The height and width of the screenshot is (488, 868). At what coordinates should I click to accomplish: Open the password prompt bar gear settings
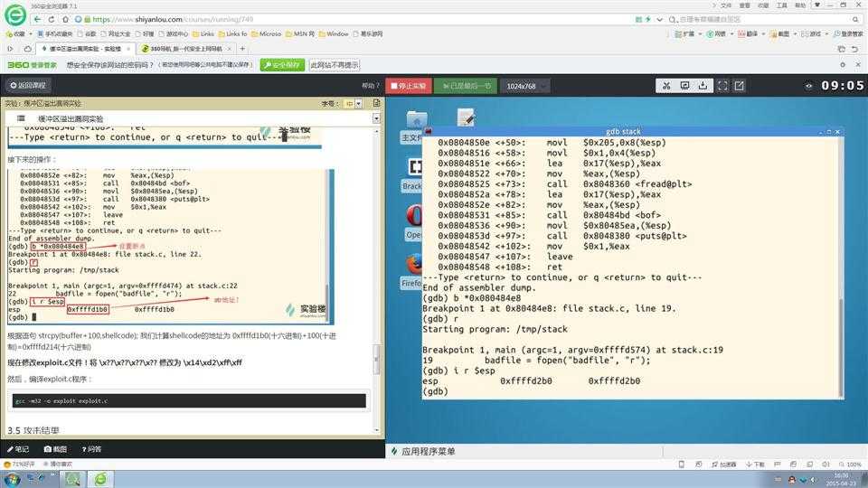pyautogui.click(x=843, y=65)
